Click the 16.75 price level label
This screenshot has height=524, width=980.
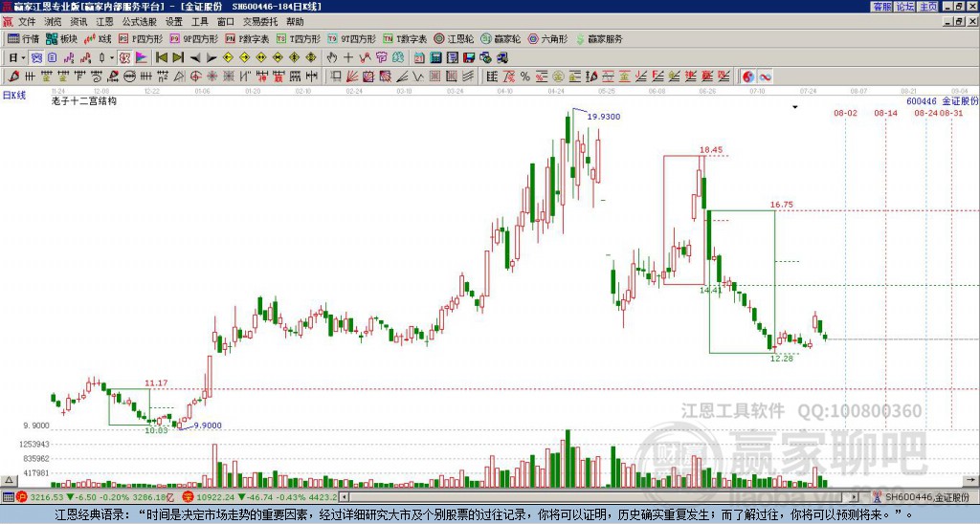point(781,205)
